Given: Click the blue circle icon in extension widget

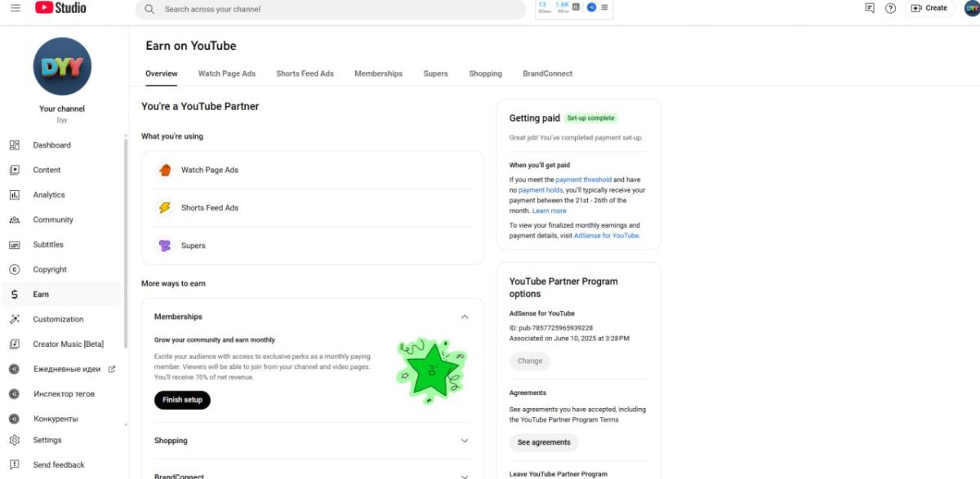Looking at the screenshot, I should point(591,7).
